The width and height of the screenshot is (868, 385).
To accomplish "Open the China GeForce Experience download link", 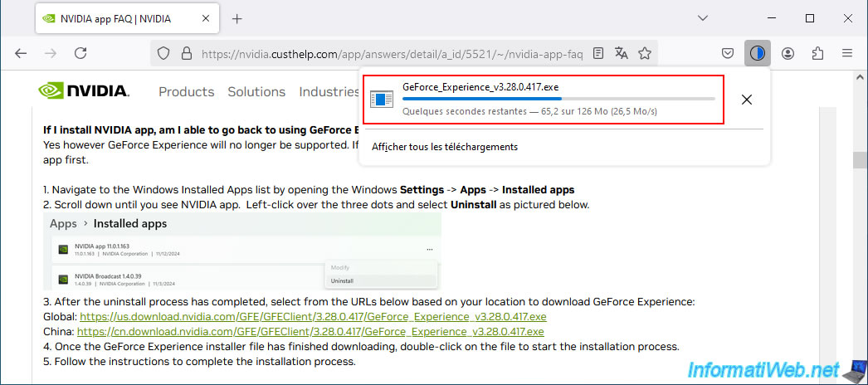I will click(310, 332).
